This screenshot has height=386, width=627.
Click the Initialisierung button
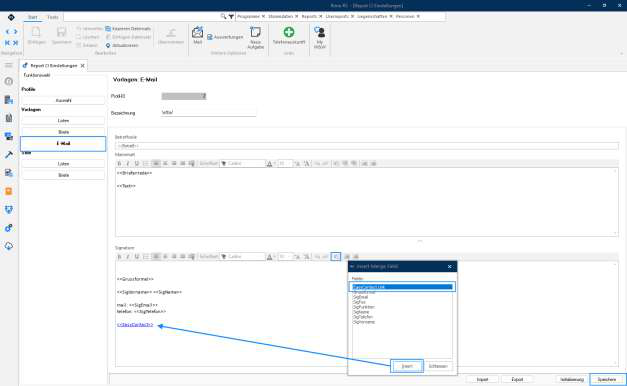(x=572, y=379)
